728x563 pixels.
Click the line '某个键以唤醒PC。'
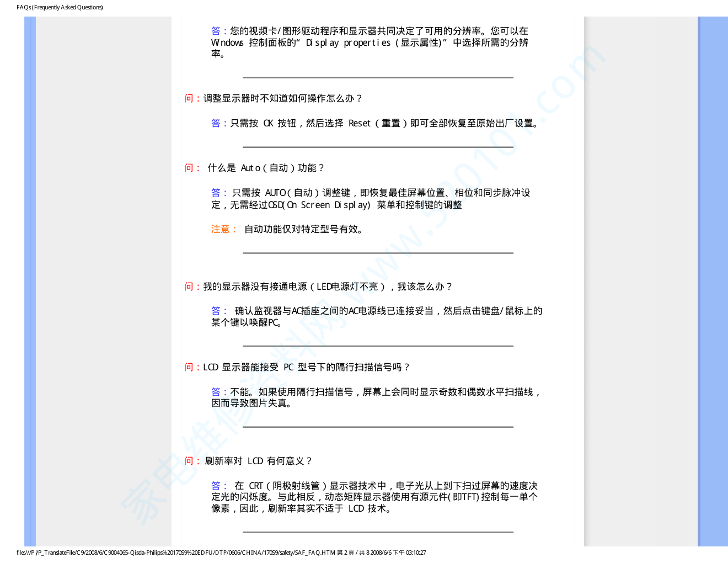[x=248, y=322]
